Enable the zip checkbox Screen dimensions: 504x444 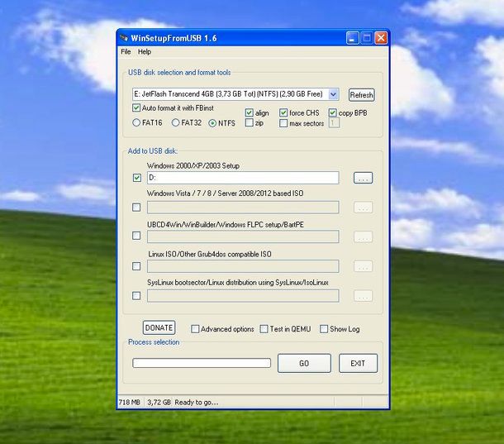point(249,122)
